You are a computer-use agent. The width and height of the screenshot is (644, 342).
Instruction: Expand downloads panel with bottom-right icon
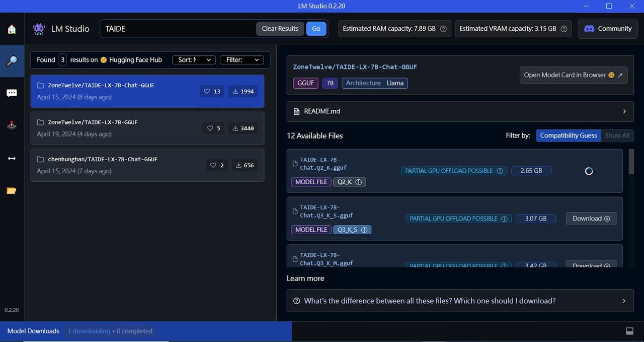[629, 331]
